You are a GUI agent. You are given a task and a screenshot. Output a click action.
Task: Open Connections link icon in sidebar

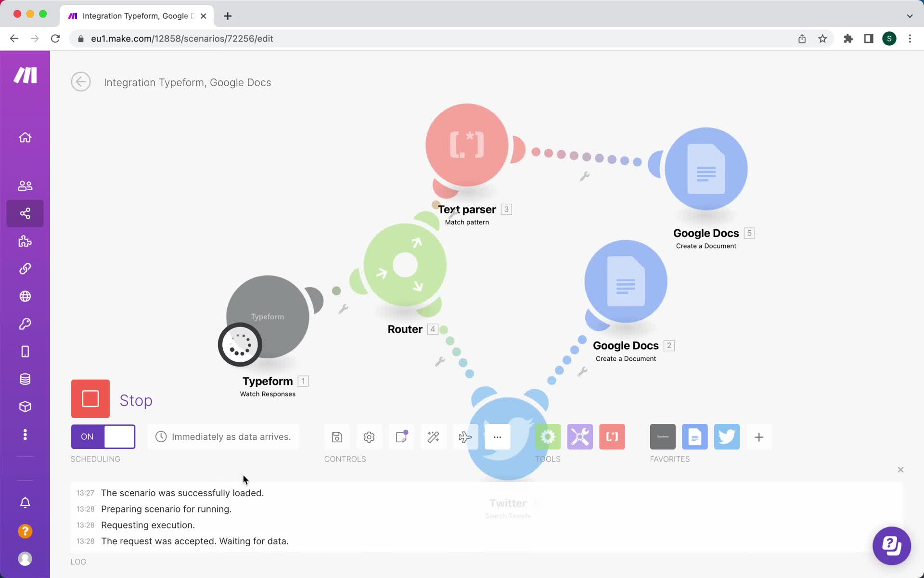coord(25,269)
